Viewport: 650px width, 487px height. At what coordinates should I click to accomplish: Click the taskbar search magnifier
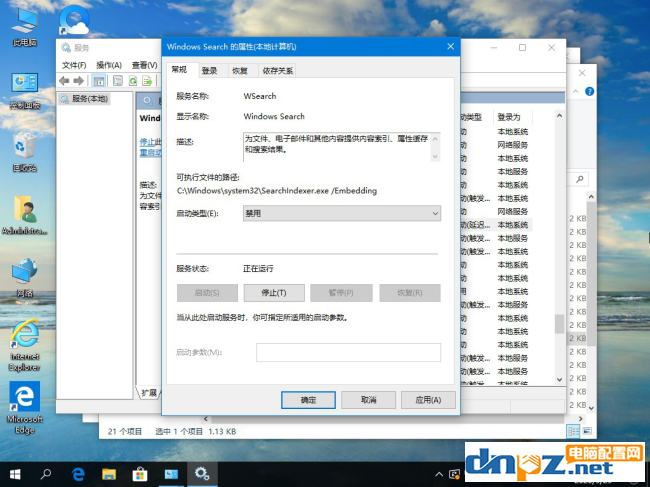pos(46,474)
